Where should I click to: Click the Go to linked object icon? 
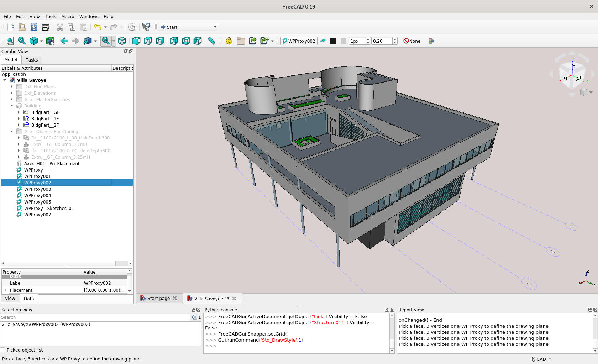pyautogui.click(x=87, y=41)
